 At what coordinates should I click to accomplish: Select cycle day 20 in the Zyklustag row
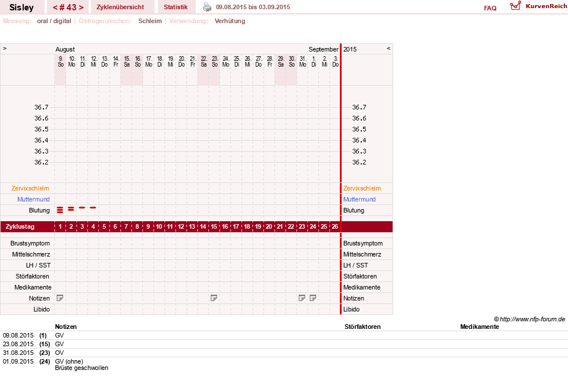(269, 226)
